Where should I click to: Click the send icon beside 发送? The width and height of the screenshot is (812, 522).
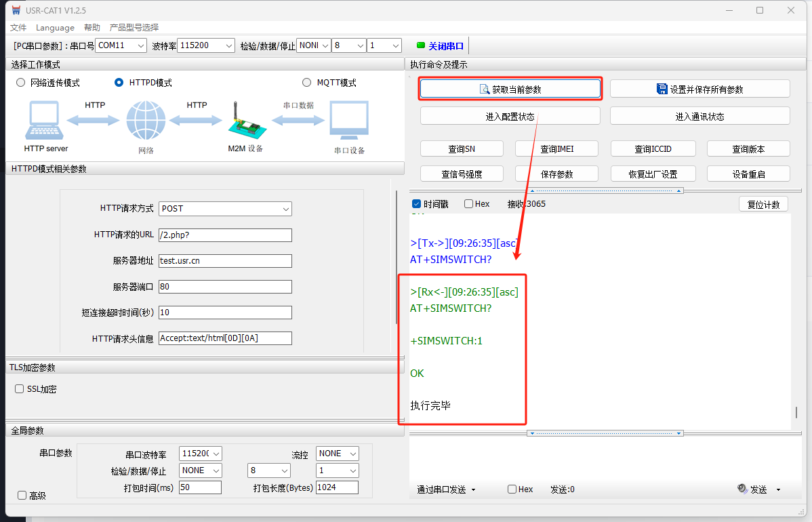click(742, 488)
